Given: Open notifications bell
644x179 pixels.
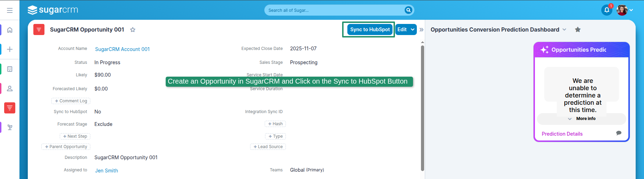Looking at the screenshot, I should [606, 10].
